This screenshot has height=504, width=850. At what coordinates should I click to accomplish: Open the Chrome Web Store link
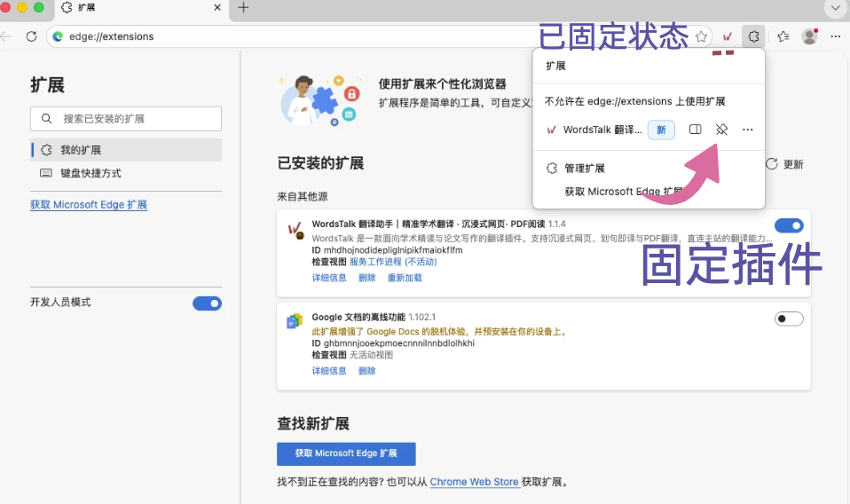pyautogui.click(x=475, y=482)
